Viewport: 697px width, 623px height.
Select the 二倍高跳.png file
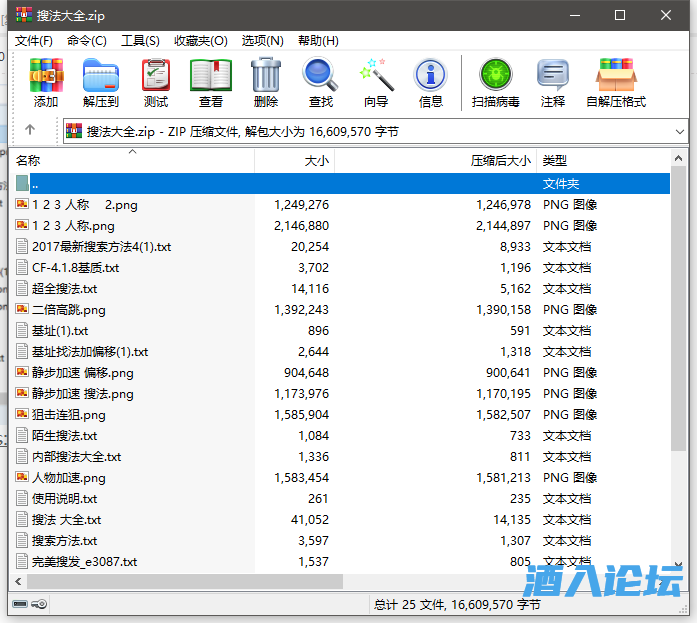click(68, 310)
